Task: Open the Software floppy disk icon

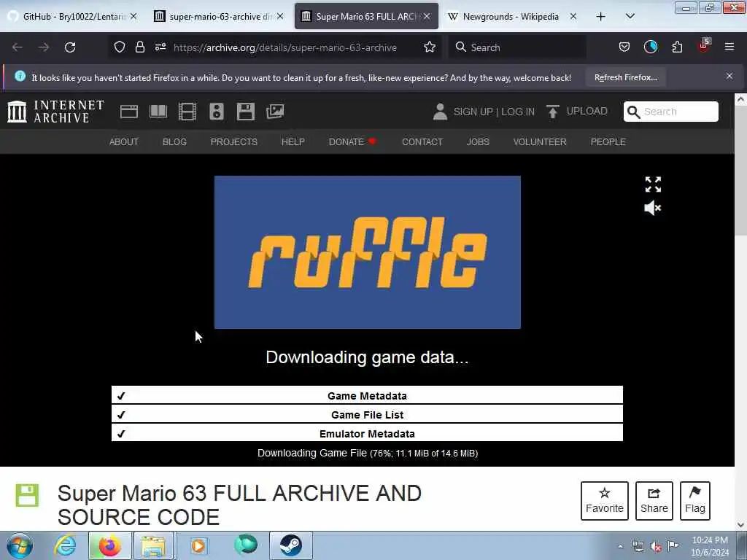Action: click(245, 112)
